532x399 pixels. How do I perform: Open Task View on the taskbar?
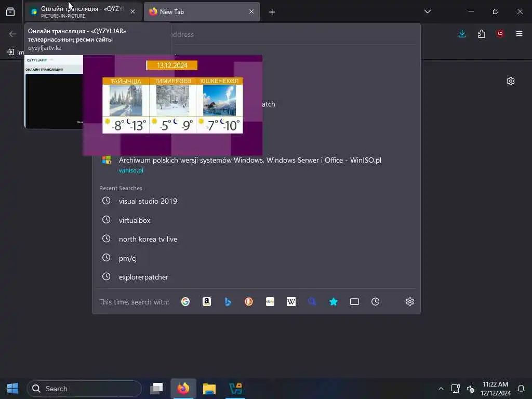tap(157, 389)
